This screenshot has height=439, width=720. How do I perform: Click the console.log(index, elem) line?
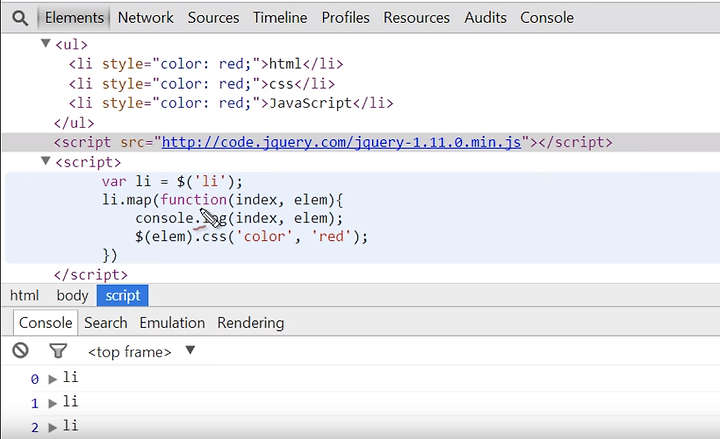(x=239, y=218)
